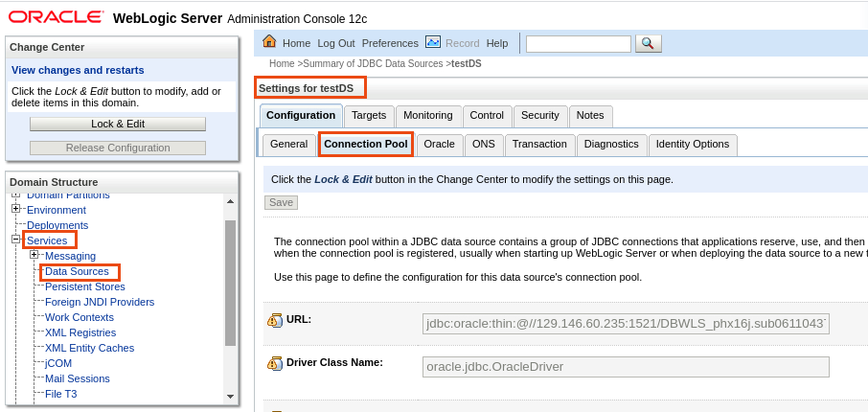
Task: Click the Domain Structure panel title
Action: coord(54,182)
